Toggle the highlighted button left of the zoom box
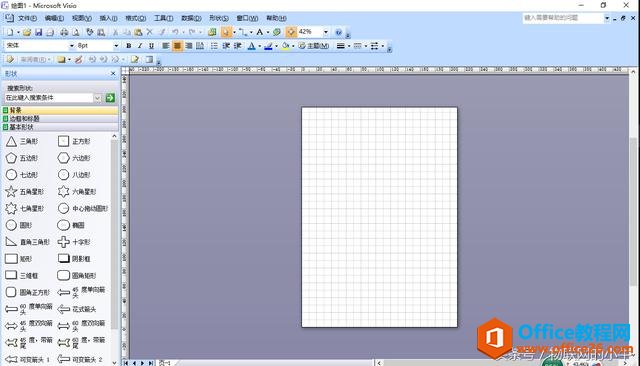This screenshot has height=366, width=640. tap(291, 32)
